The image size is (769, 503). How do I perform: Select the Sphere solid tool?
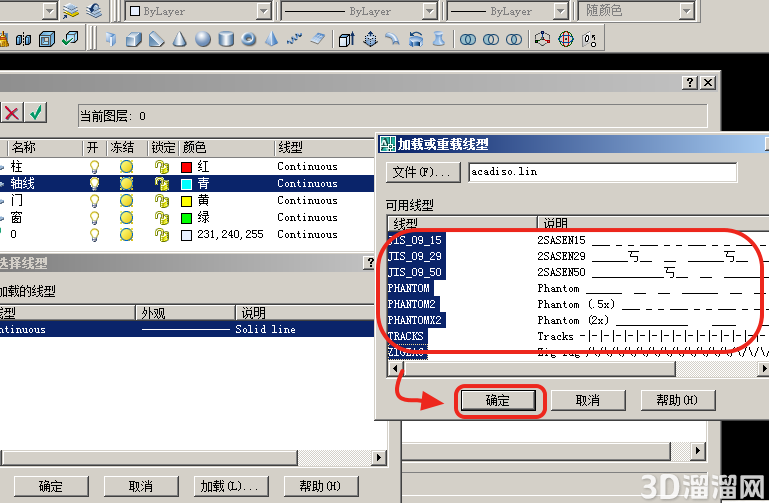coord(203,39)
